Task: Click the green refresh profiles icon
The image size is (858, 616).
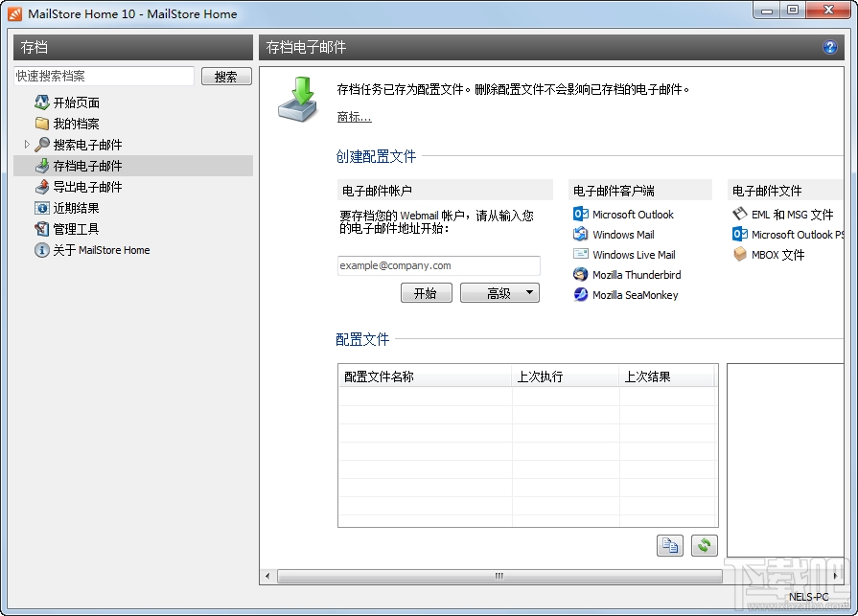Action: coord(703,545)
